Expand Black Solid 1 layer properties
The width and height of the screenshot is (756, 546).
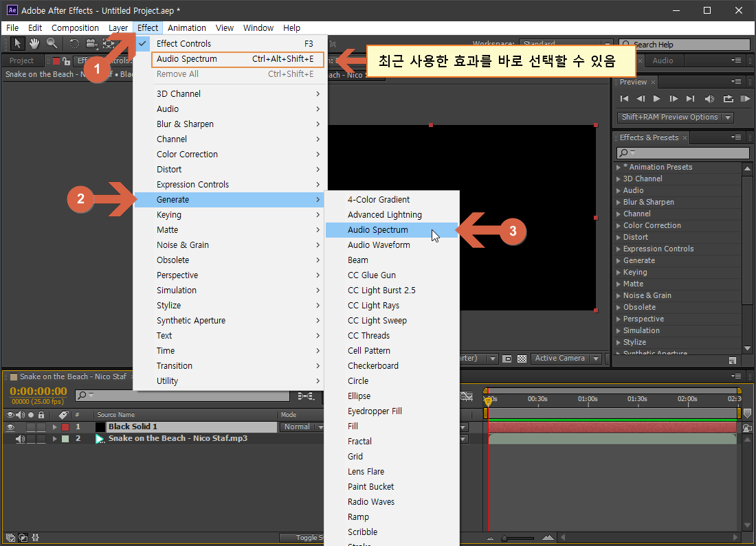pos(54,427)
